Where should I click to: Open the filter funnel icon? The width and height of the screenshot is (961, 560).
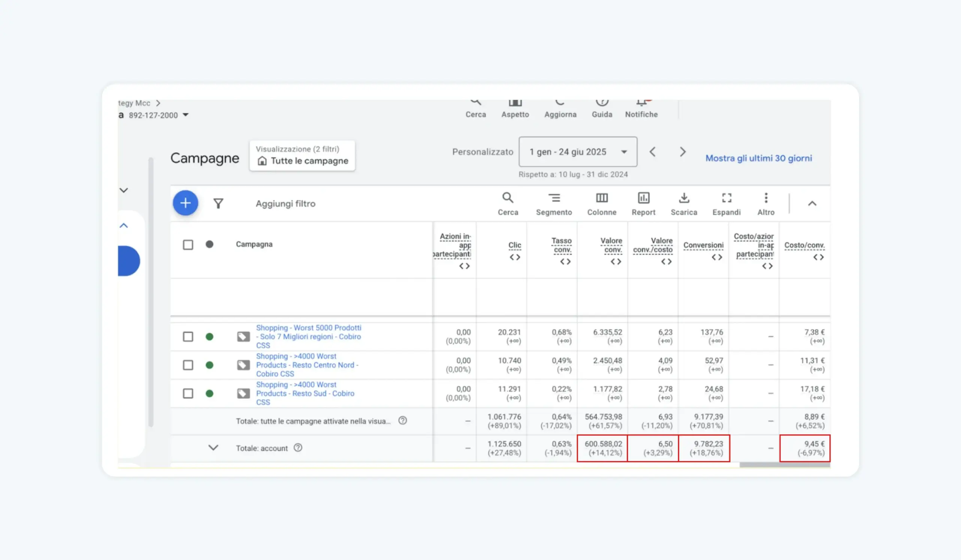point(218,203)
